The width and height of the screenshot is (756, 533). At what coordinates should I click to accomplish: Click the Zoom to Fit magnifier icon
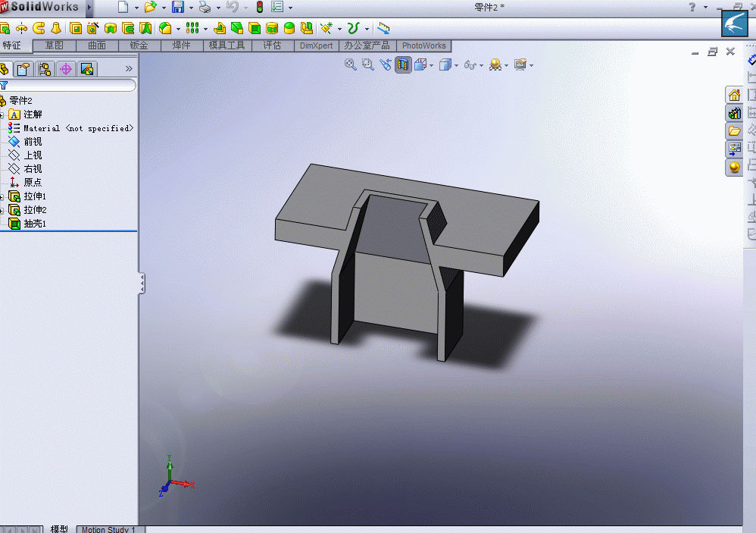pos(351,64)
